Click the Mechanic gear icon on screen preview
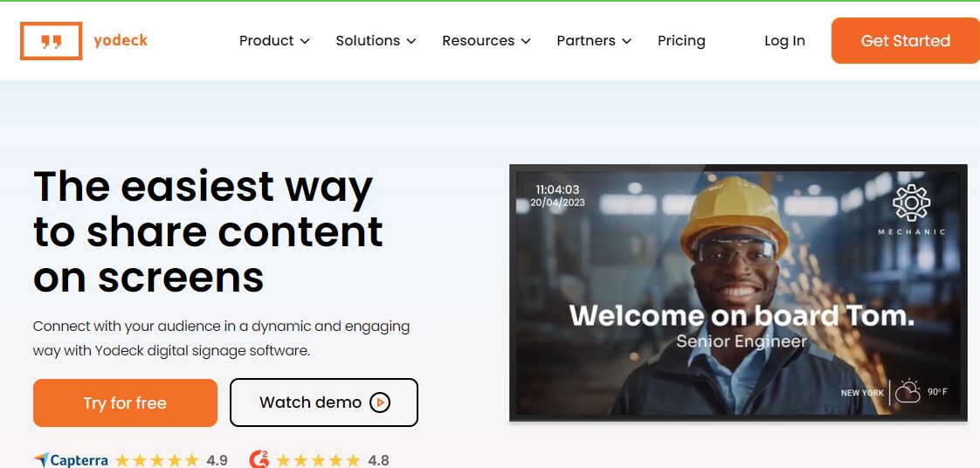The image size is (980, 468). [911, 203]
